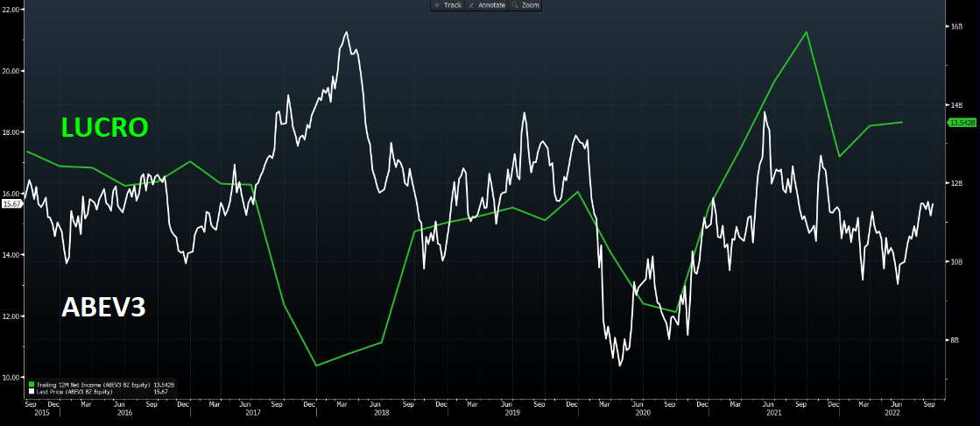Activate the Track chart tool
This screenshot has width=980, height=426.
(448, 5)
